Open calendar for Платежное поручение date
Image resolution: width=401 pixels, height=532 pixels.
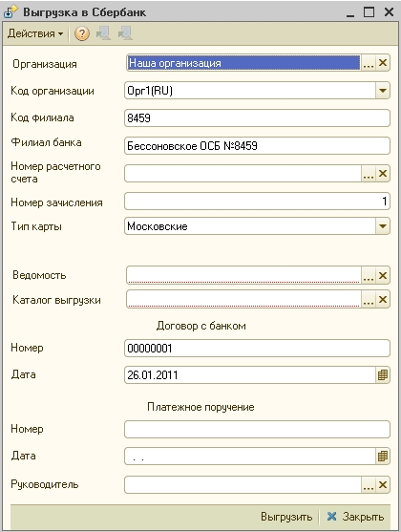point(382,457)
